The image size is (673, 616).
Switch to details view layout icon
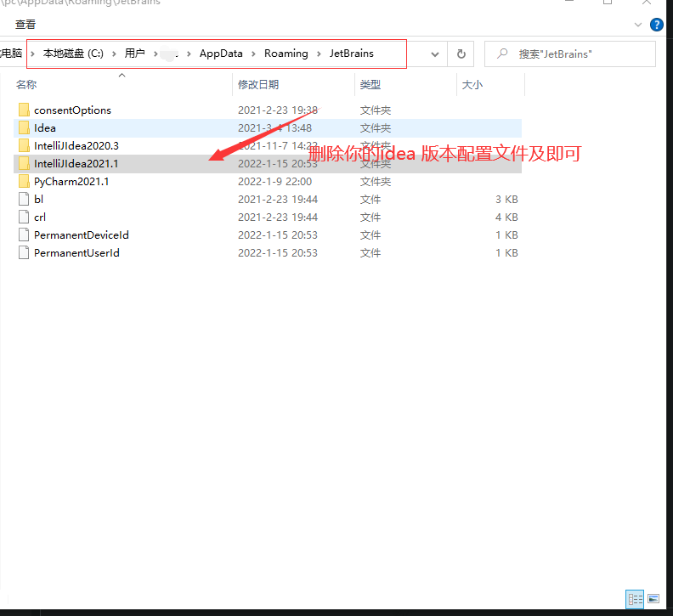[634, 598]
